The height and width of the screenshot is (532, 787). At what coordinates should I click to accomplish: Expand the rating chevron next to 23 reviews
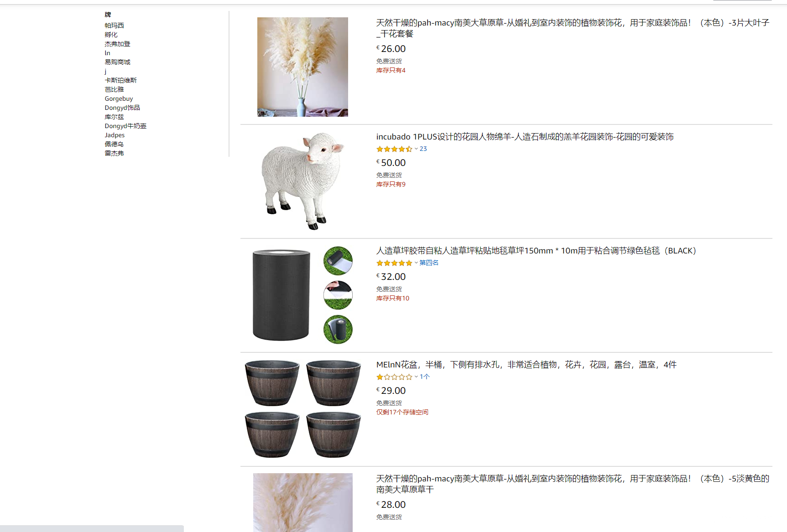416,149
